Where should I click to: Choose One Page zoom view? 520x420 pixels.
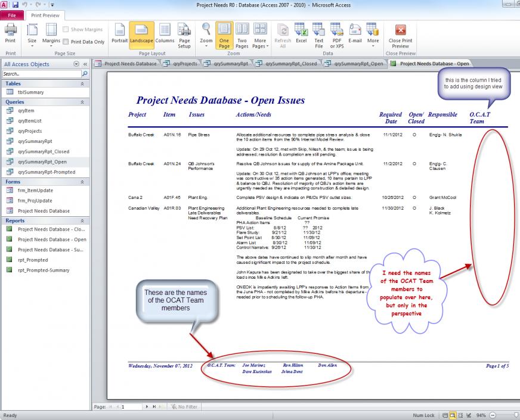[x=224, y=35]
